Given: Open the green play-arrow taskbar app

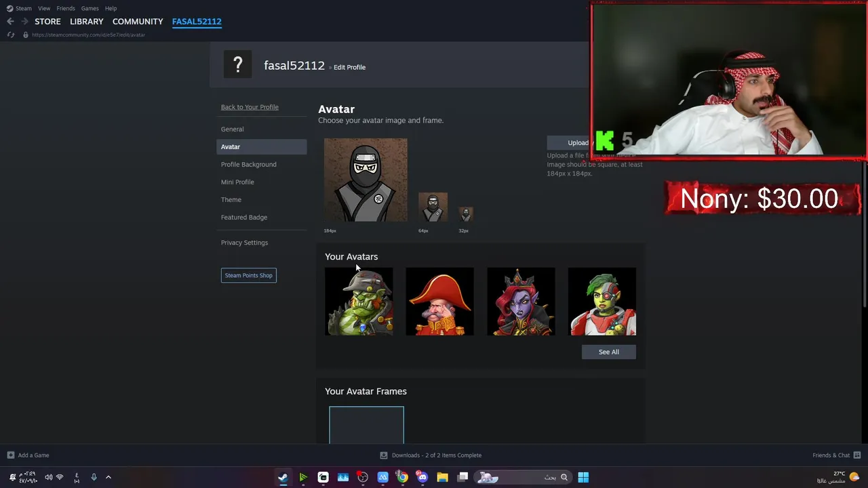Looking at the screenshot, I should (x=303, y=477).
